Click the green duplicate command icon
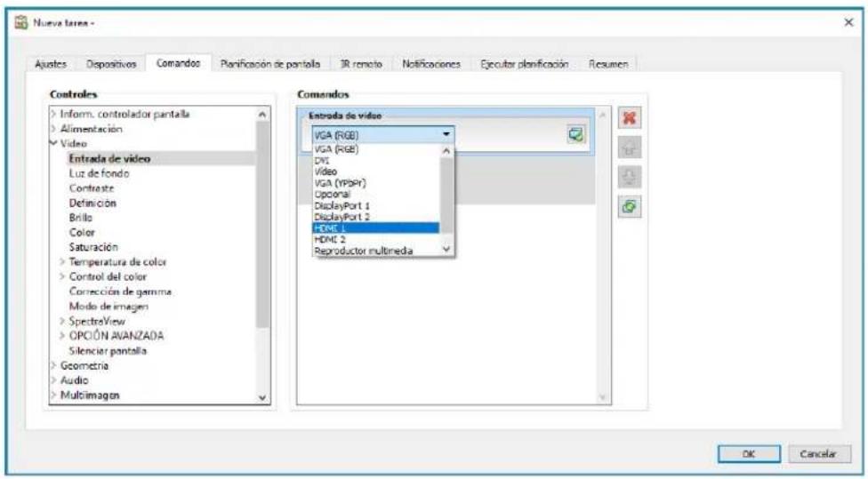Viewport: 868px width, 479px height. pyautogui.click(x=630, y=207)
